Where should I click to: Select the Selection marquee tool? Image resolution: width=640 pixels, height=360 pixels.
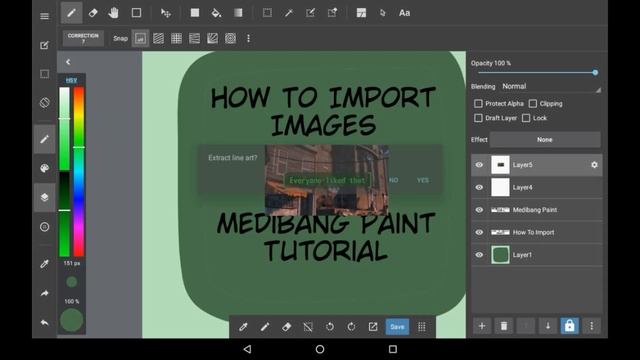tap(267, 13)
